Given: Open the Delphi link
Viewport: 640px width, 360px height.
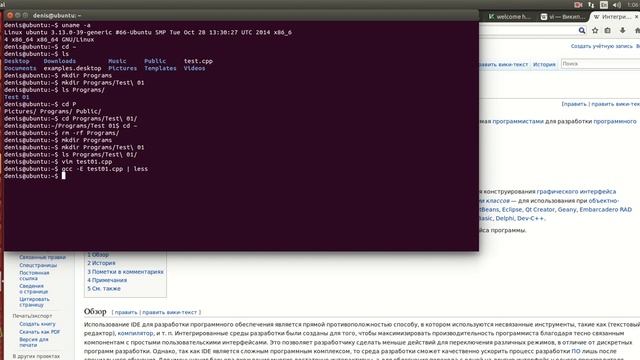Looking at the screenshot, I should 505,218.
